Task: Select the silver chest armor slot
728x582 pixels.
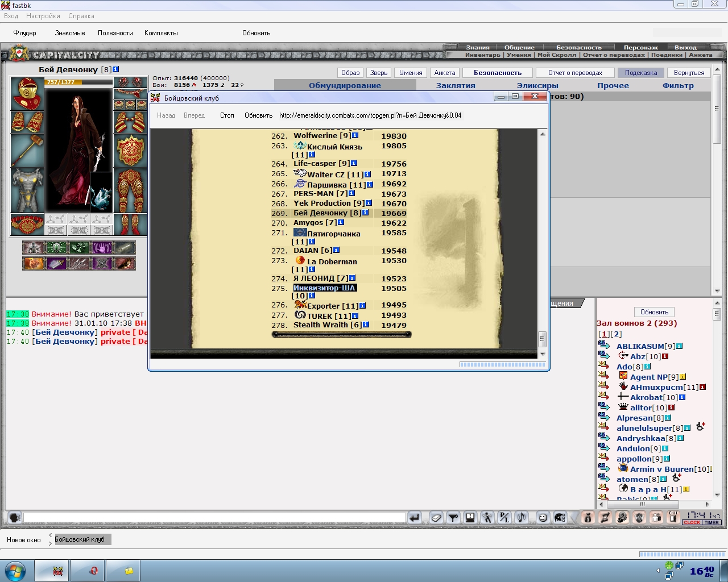Action: point(27,190)
